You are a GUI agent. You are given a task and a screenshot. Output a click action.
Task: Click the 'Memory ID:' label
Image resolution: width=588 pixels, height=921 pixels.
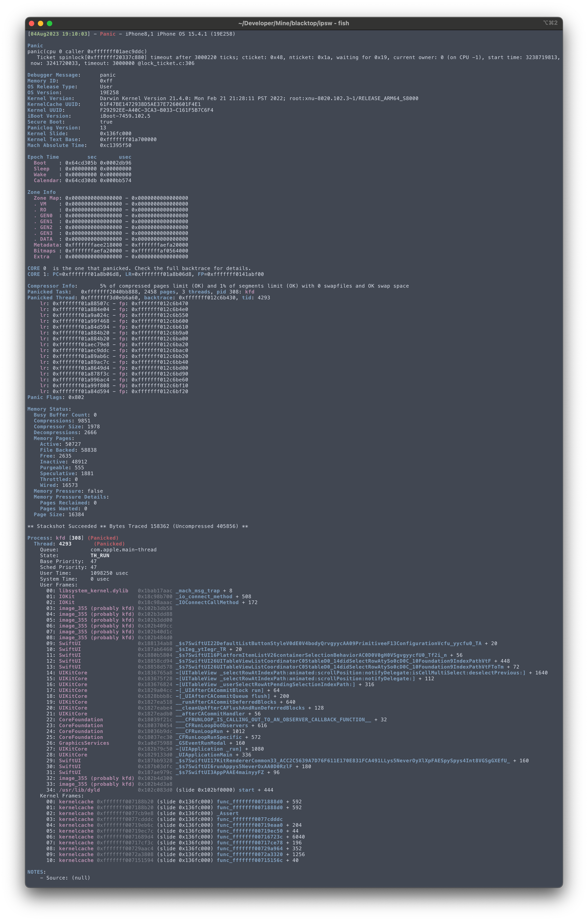(43, 81)
